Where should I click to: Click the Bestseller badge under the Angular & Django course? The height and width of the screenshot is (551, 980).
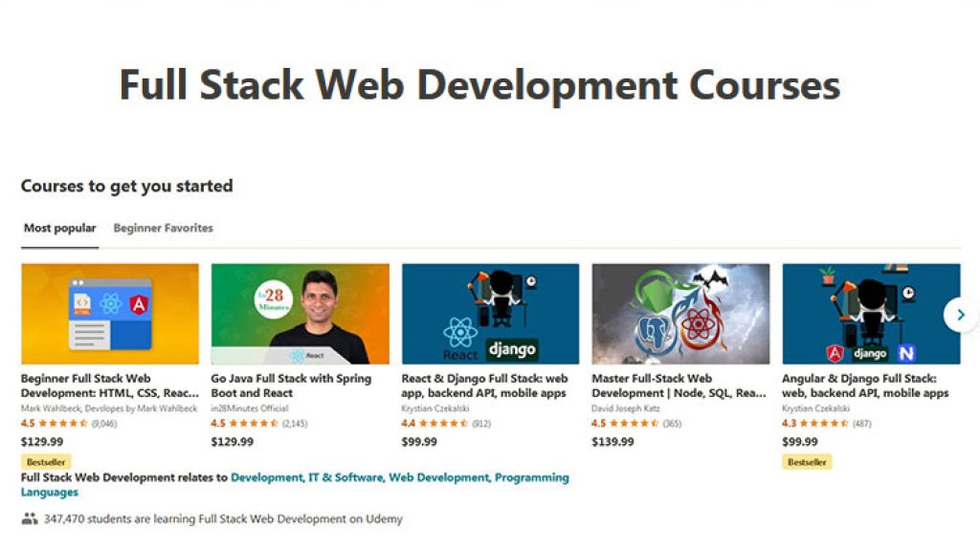click(807, 461)
